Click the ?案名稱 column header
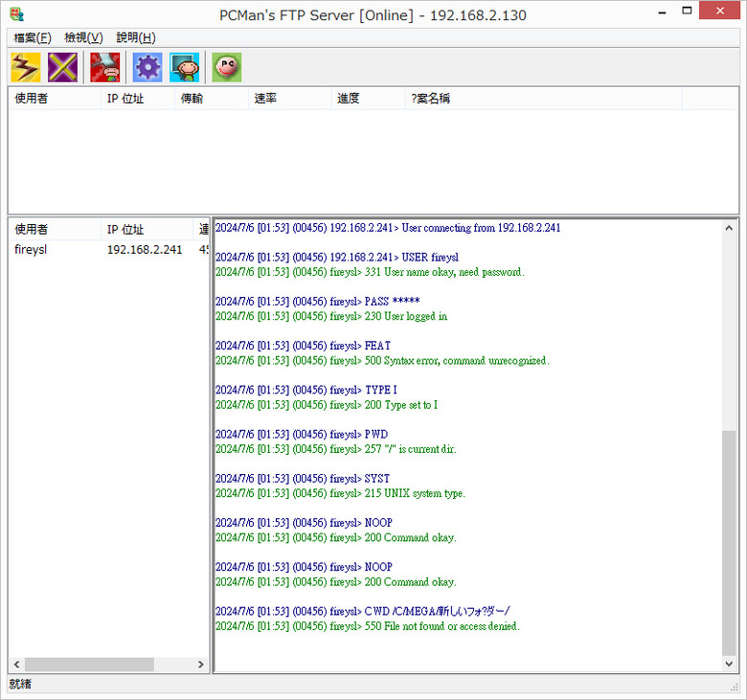This screenshot has width=747, height=700. click(x=544, y=99)
